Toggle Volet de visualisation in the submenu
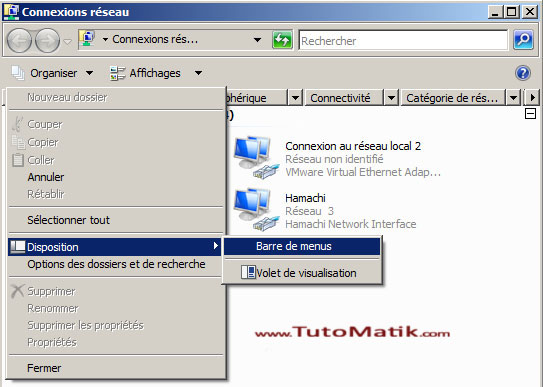 tap(302, 273)
